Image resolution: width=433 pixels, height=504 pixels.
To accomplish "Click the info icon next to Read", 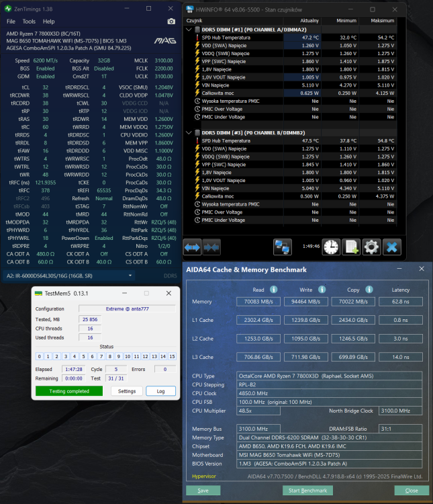I will 274,290.
